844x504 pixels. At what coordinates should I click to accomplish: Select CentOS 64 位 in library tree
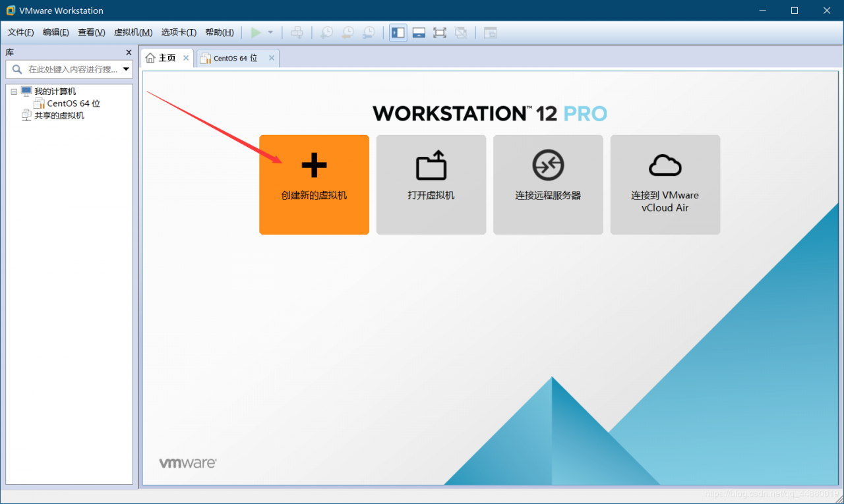coord(74,103)
